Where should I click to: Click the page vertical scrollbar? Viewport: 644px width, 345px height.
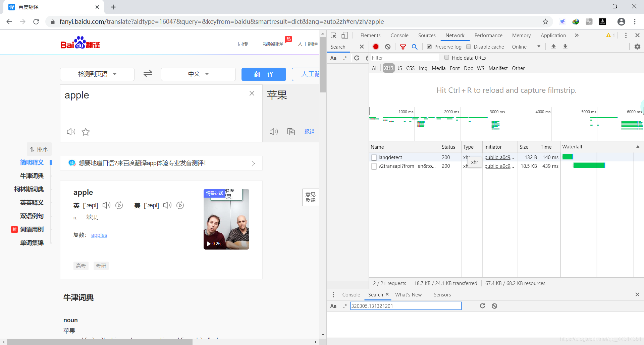click(323, 65)
